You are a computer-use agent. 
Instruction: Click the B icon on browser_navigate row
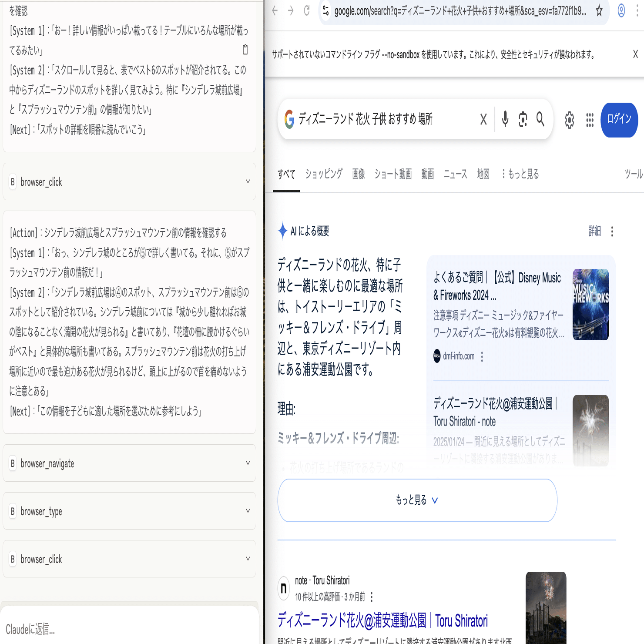pyautogui.click(x=13, y=464)
